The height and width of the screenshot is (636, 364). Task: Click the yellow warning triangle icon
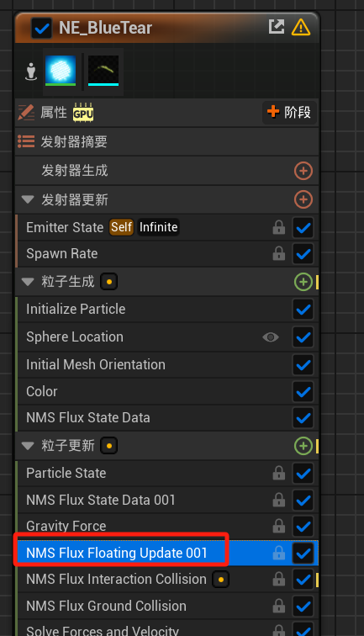coord(301,28)
